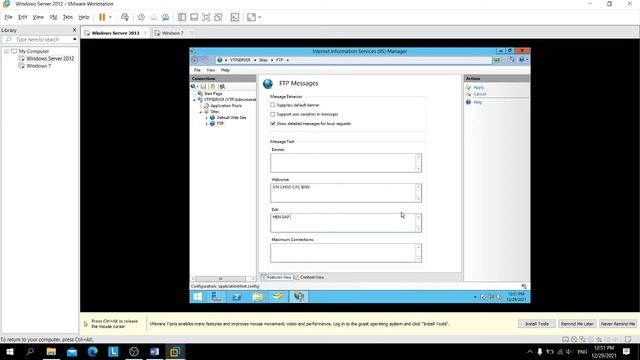The height and width of the screenshot is (360, 640).
Task: Click the Connections up-level folder icon
Action: coord(213,87)
